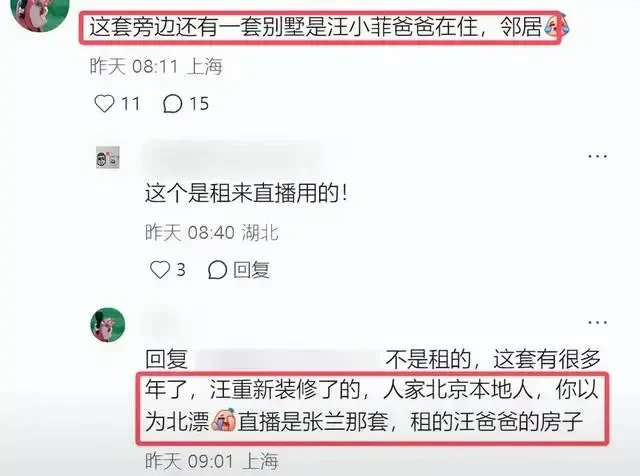Screen dimensions: 640x476
Task: Open the blurred username above 这个是租来直播用的
Action: (x=235, y=158)
